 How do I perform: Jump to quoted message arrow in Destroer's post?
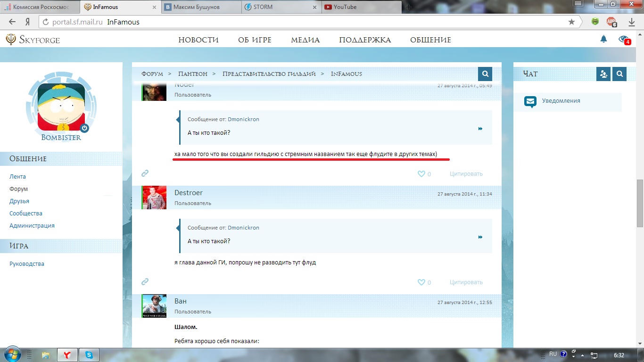click(x=480, y=237)
